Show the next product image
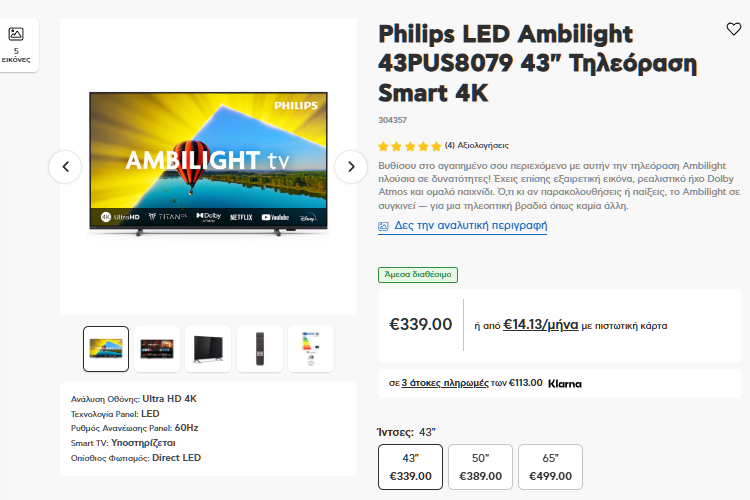 (x=351, y=167)
